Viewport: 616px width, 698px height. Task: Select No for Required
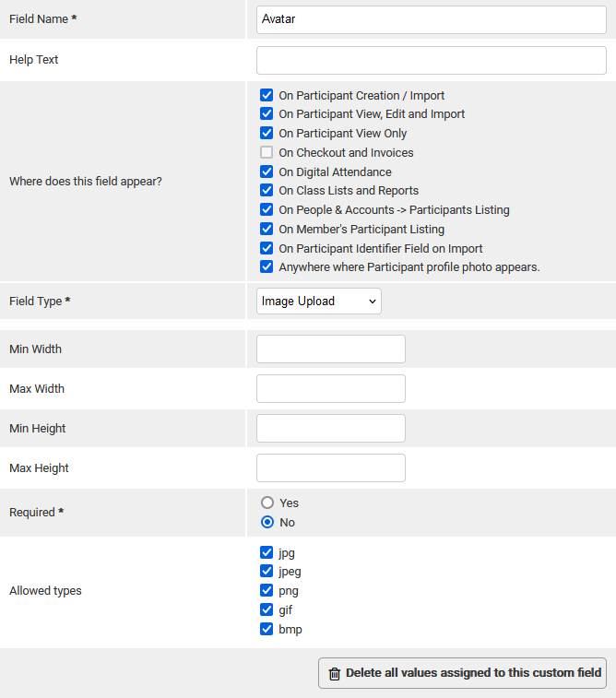coord(267,522)
